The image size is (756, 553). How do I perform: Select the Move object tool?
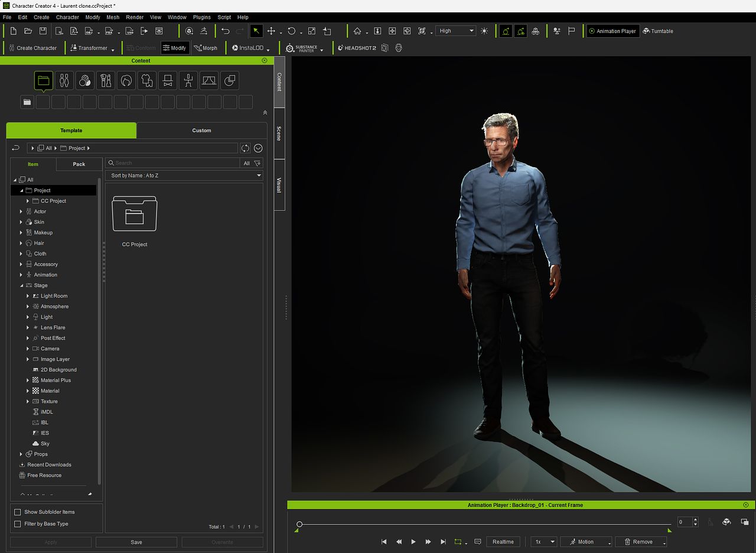click(x=271, y=31)
